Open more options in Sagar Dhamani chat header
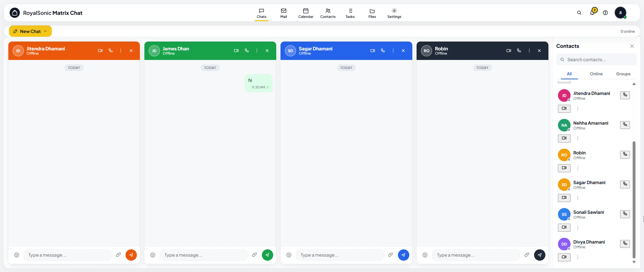This screenshot has width=644, height=272. 393,51
